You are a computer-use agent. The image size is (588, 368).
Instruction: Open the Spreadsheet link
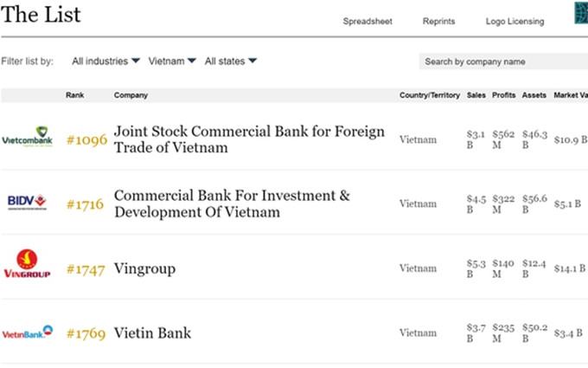pyautogui.click(x=367, y=22)
